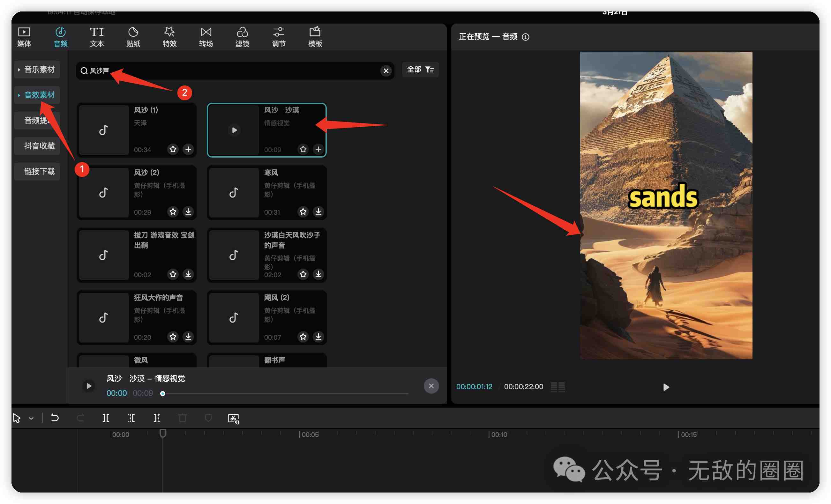Screen dimensions: 831x504
Task: Open the 抖音收藏 section
Action: point(39,146)
